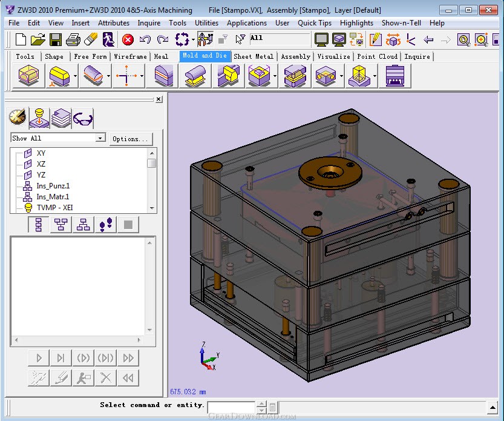This screenshot has width=504, height=421.
Task: Open the All pick filter combo box
Action: [x=280, y=38]
